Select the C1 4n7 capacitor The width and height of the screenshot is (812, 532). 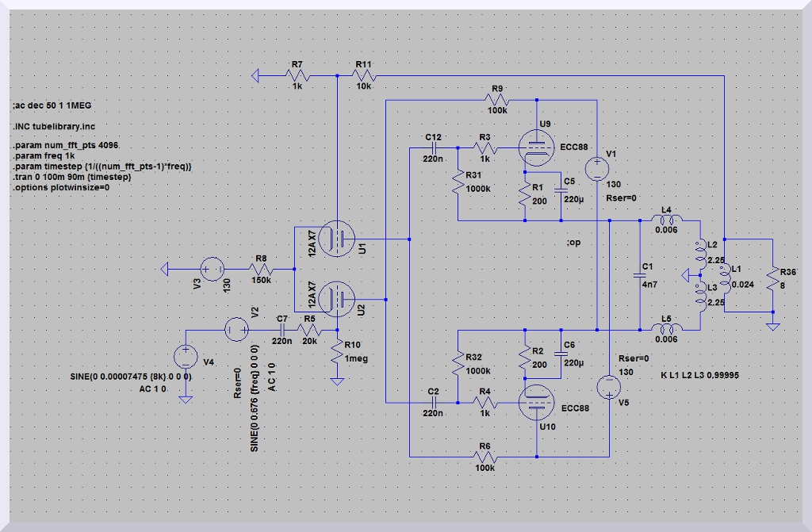tap(640, 275)
